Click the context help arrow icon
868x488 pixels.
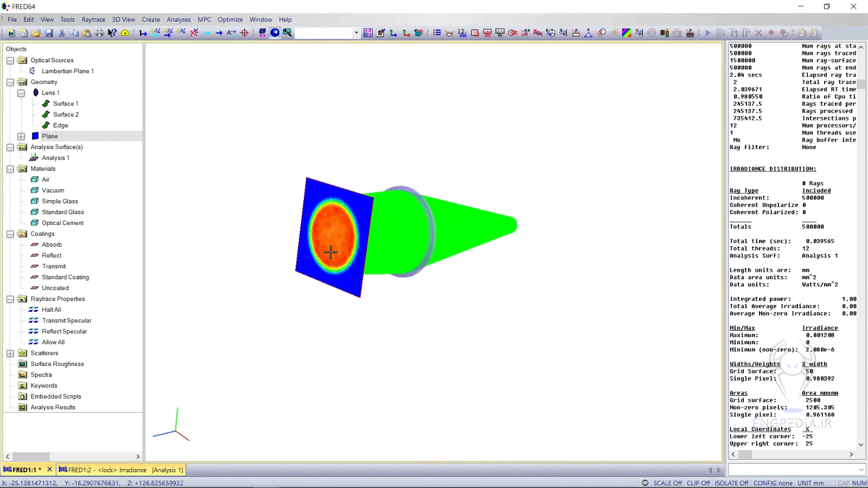click(x=112, y=33)
